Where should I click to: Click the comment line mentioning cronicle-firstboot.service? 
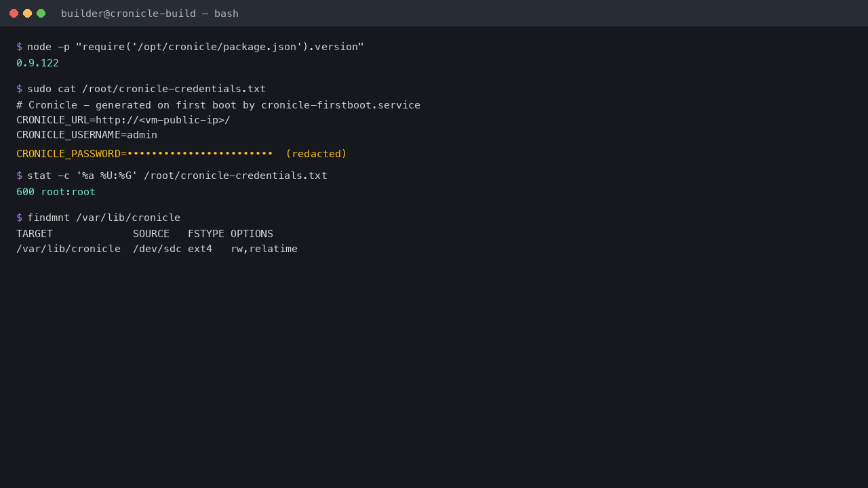tap(218, 105)
